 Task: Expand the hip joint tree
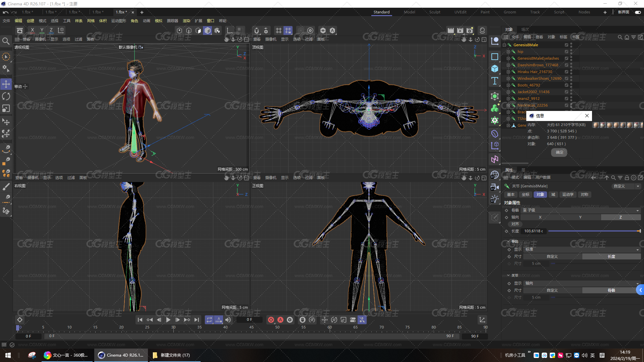coord(508,52)
